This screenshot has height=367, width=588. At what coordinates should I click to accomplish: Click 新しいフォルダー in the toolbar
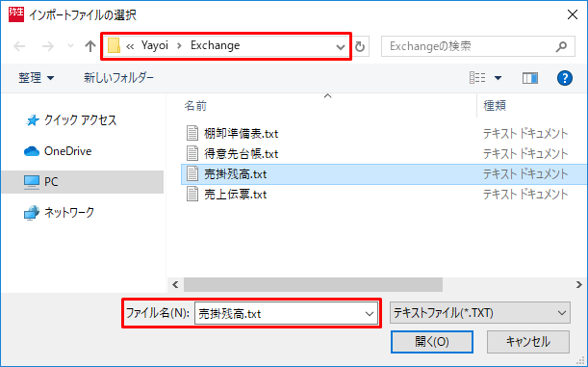click(118, 78)
